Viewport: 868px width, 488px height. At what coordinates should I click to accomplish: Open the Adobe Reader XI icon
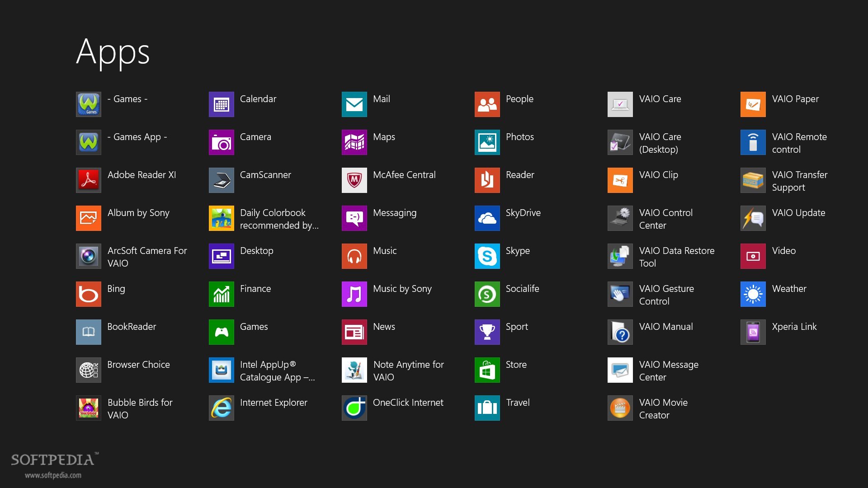pyautogui.click(x=89, y=180)
